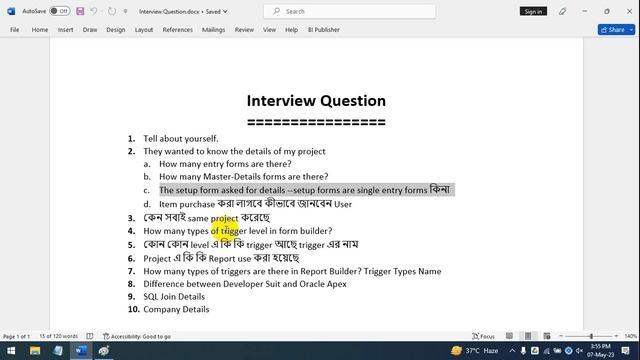
Task: Open the Home ribbon tab
Action: pos(40,30)
